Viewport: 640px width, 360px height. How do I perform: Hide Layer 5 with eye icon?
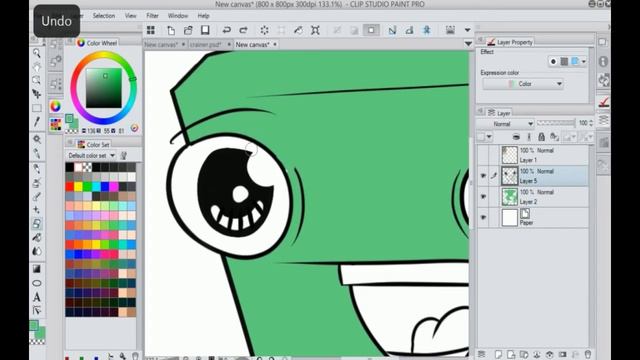(x=483, y=176)
